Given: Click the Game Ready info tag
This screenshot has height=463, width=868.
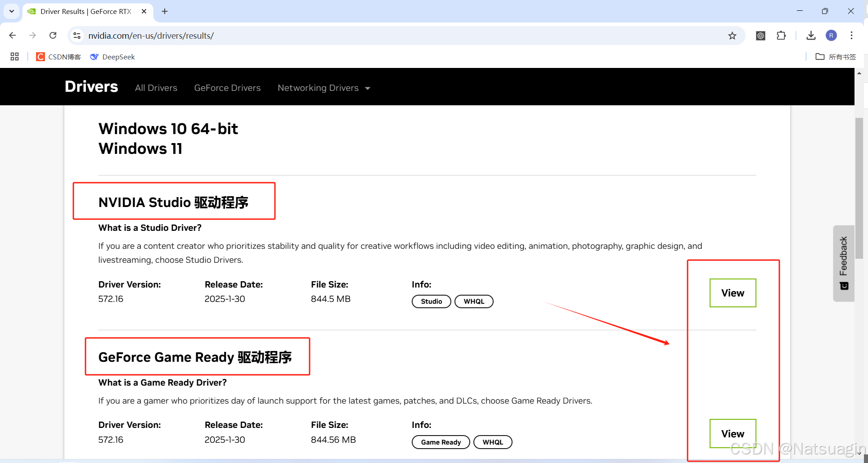Looking at the screenshot, I should tap(441, 442).
